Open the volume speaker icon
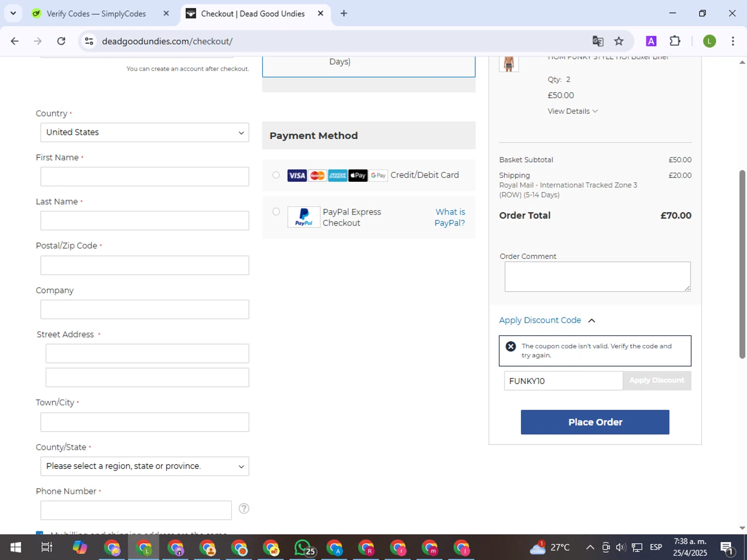Viewport: 747px width, 560px height. pos(621,548)
